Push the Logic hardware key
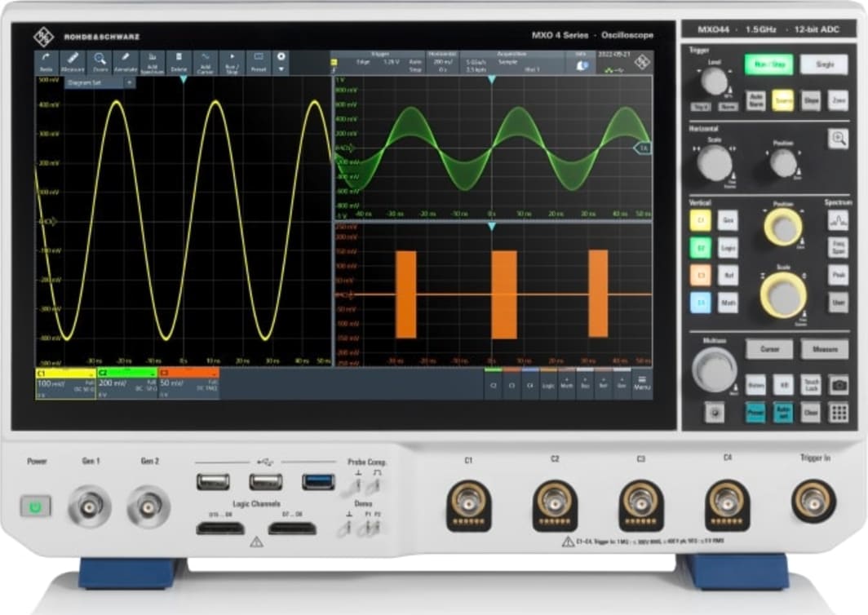Screen dimensions: 868x615 click(728, 247)
